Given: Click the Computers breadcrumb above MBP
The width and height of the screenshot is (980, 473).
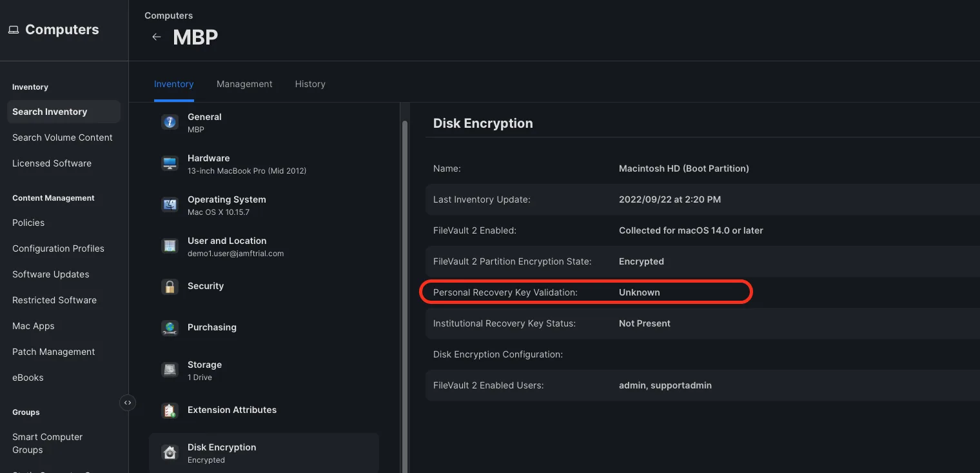Looking at the screenshot, I should coord(168,15).
